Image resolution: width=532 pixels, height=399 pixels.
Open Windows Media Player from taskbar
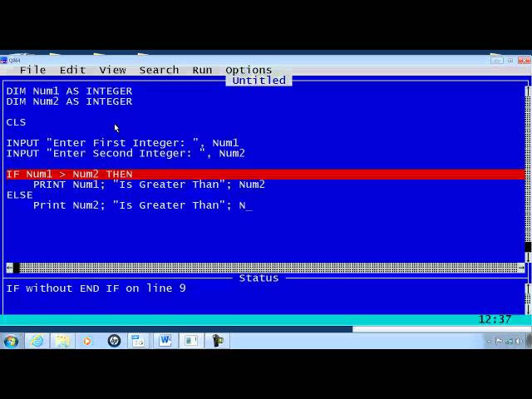point(87,341)
